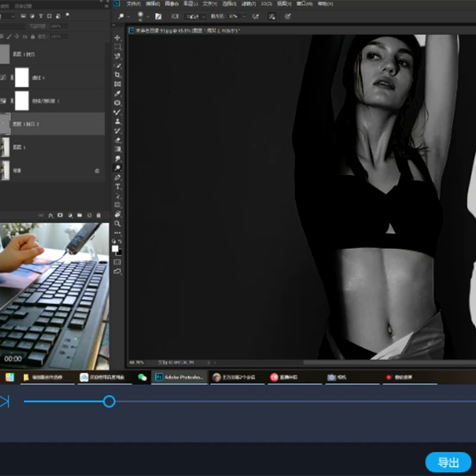The image size is (476, 476).
Task: Select the Horizontal Type tool
Action: click(118, 186)
